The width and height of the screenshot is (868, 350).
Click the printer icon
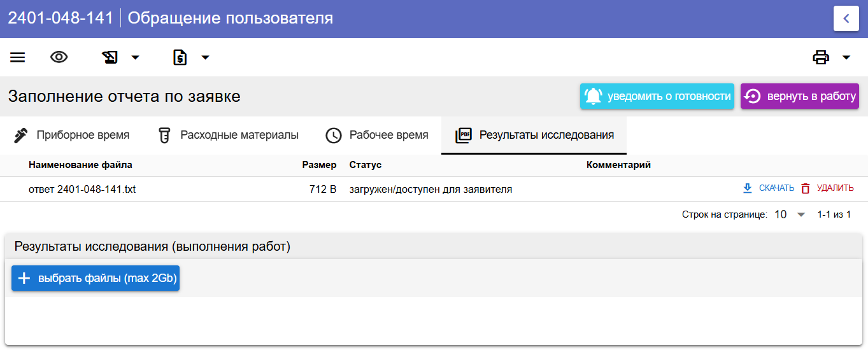coord(821,58)
